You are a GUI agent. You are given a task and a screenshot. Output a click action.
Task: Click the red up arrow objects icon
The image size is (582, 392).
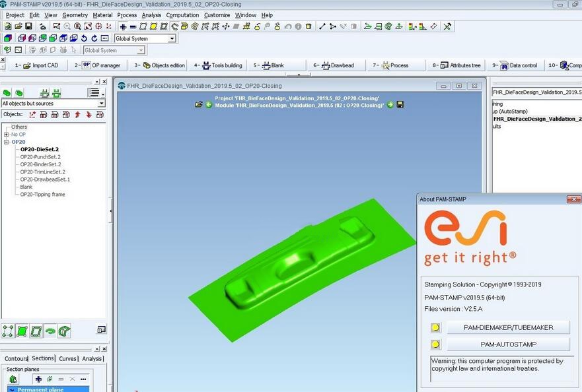point(77,115)
